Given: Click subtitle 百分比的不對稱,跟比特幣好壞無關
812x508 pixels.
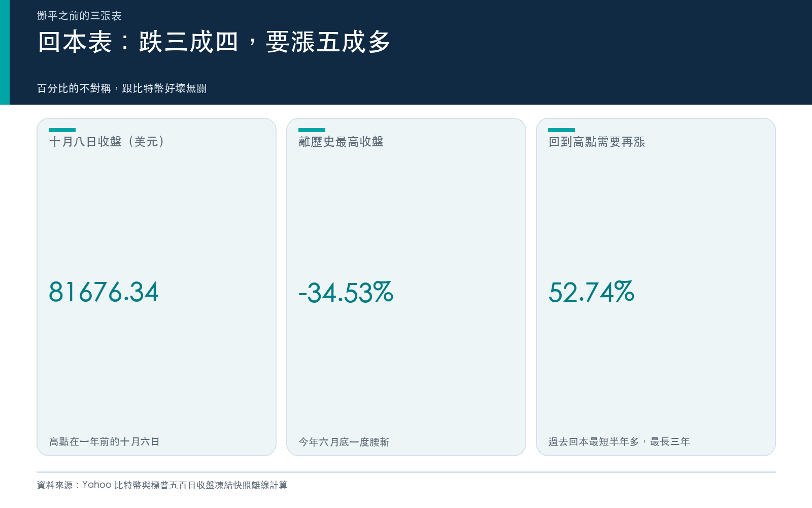Looking at the screenshot, I should pos(122,88).
